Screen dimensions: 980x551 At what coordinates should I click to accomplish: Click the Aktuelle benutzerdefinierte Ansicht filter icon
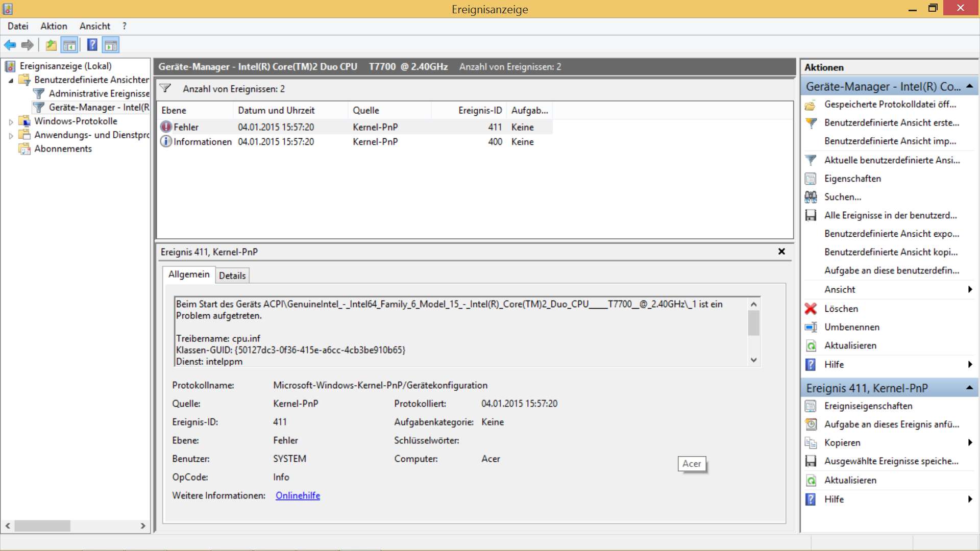pos(811,160)
